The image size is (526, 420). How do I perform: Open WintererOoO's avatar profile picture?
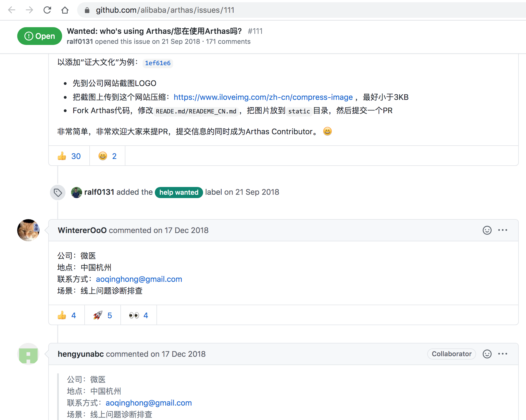point(28,230)
